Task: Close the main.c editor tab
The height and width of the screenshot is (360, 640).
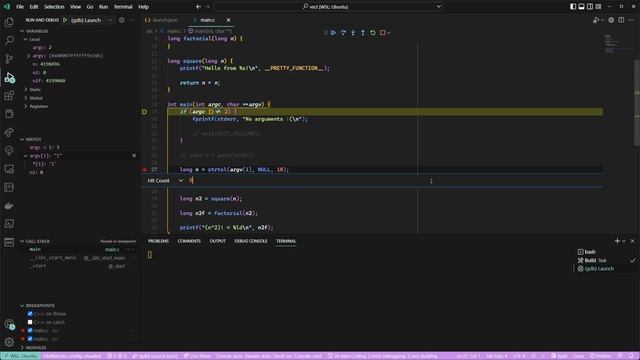Action: coord(229,20)
